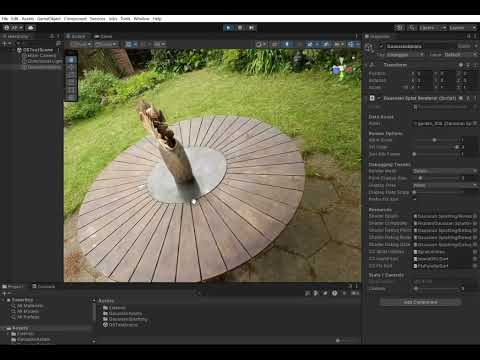Click the Hierarchy create plus button
The image size is (480, 360).
[5, 43]
